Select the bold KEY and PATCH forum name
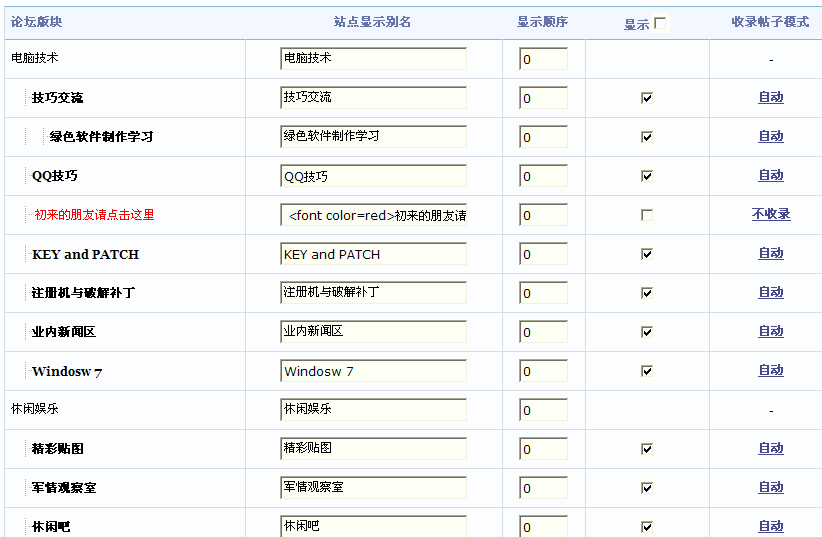 [x=85, y=254]
